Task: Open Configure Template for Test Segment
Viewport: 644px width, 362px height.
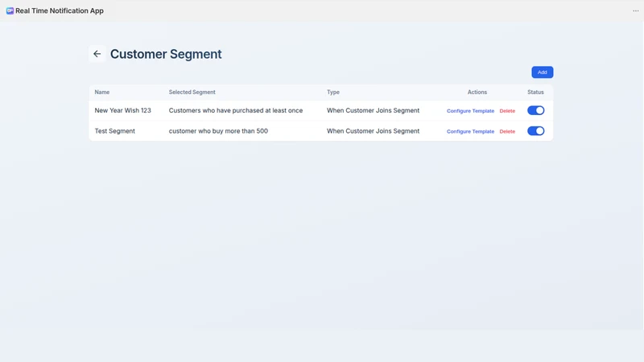Action: pyautogui.click(x=470, y=131)
